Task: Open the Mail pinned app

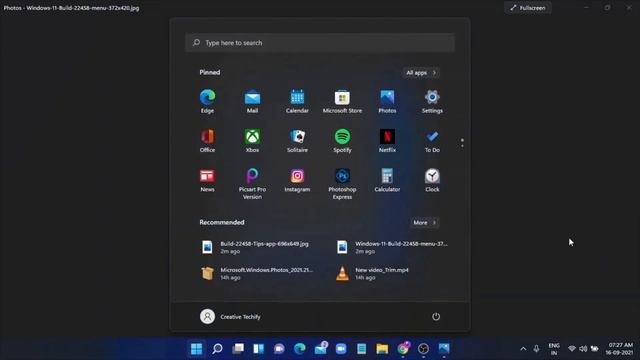Action: coord(252,101)
